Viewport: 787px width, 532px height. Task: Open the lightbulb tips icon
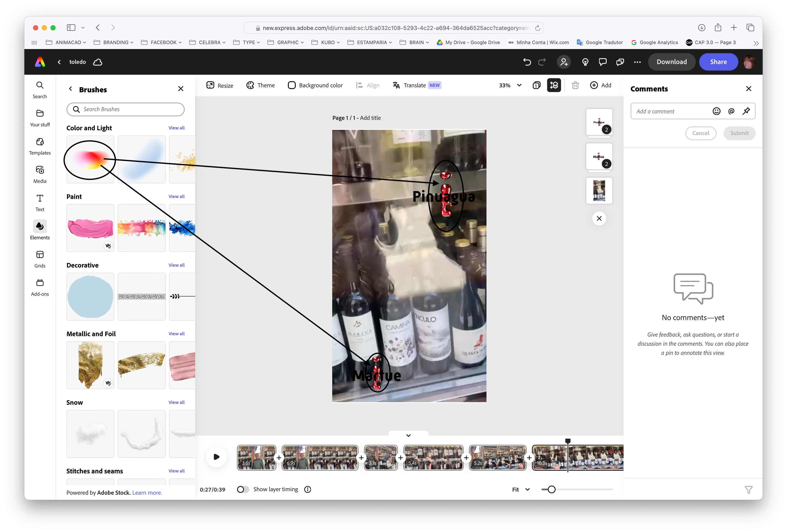coord(585,62)
